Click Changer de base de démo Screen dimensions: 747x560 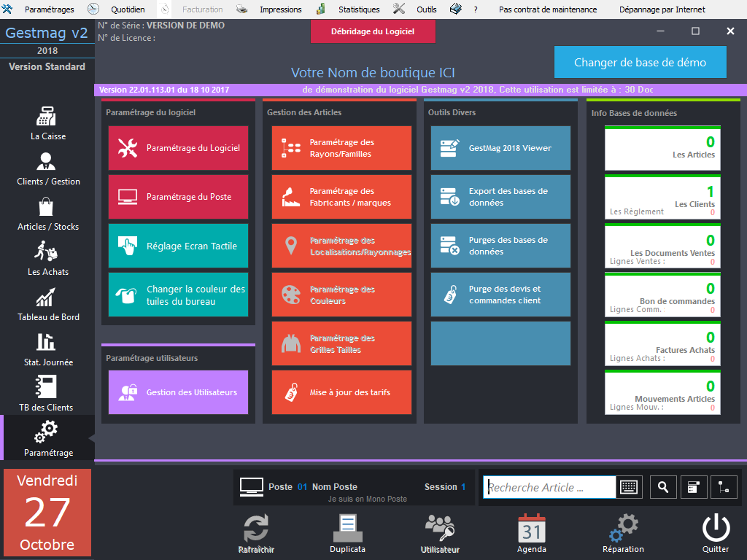point(640,63)
